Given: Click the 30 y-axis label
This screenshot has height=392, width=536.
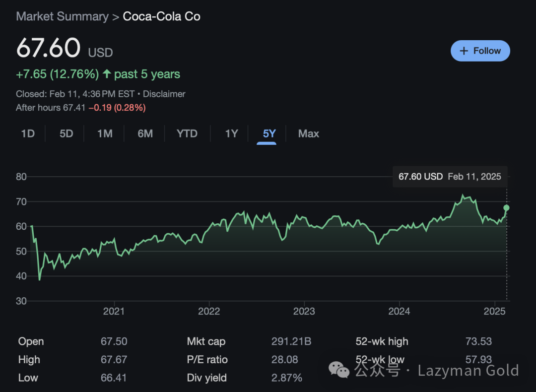Looking at the screenshot, I should coord(21,301).
